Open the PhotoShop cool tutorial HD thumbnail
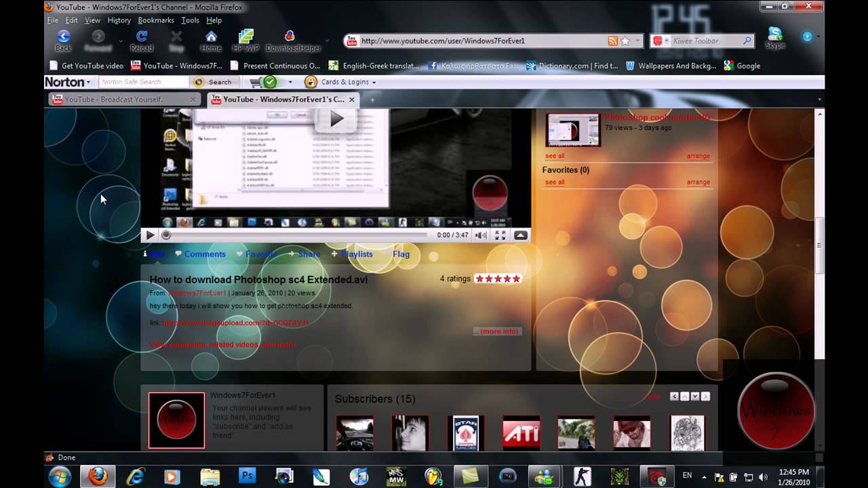Screen dimensions: 868x488 [573, 129]
